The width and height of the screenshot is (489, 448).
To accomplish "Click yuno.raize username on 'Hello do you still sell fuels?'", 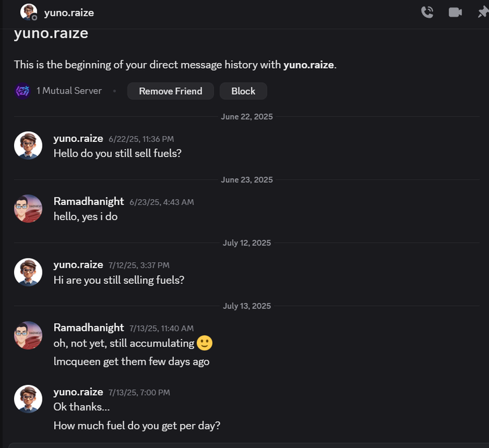I will click(78, 139).
